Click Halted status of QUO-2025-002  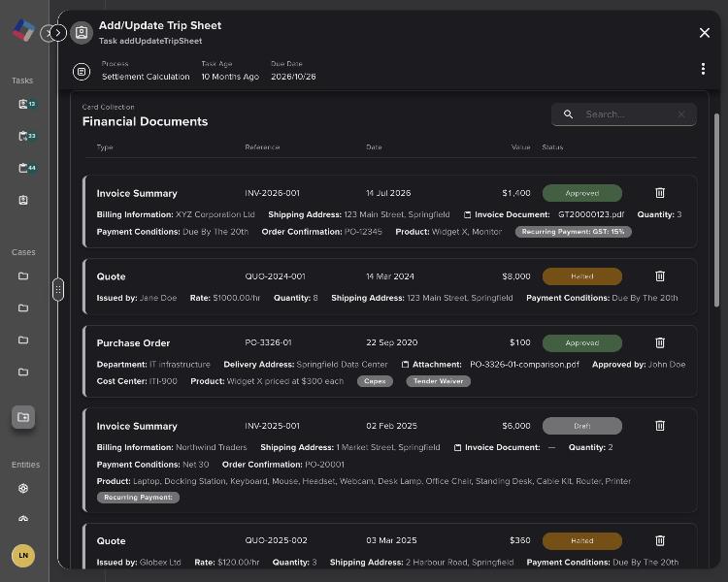tap(582, 540)
